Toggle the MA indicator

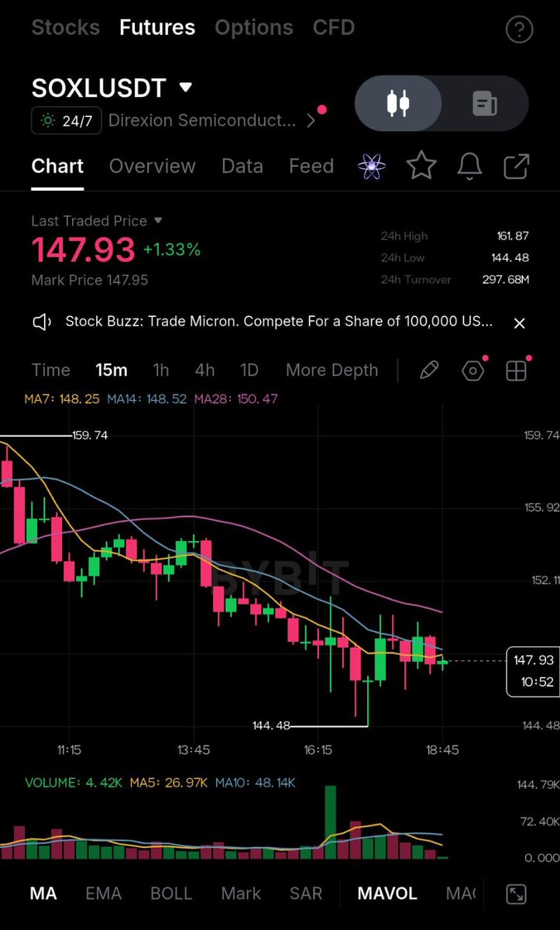click(x=43, y=894)
